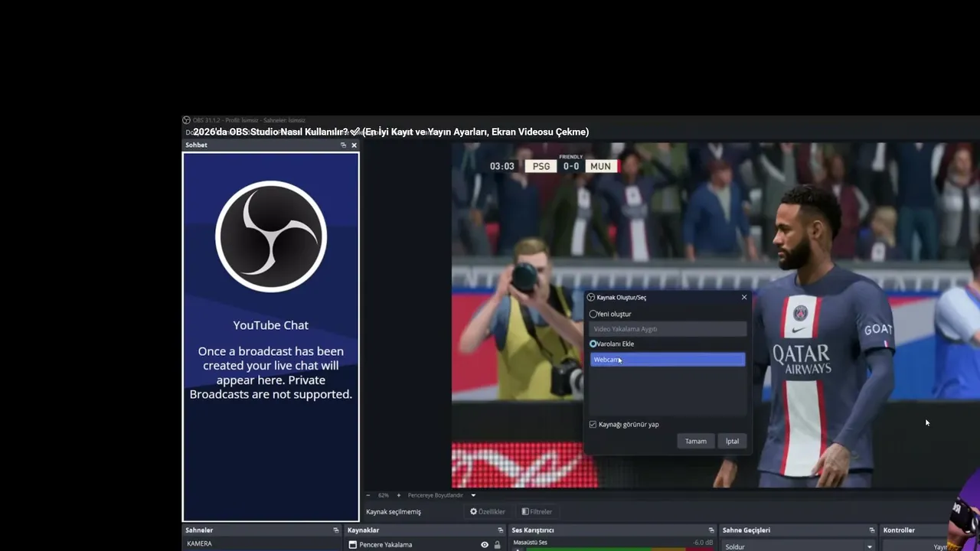Float the Sohbet dock panel
Screen dimensions: 980x551
344,145
